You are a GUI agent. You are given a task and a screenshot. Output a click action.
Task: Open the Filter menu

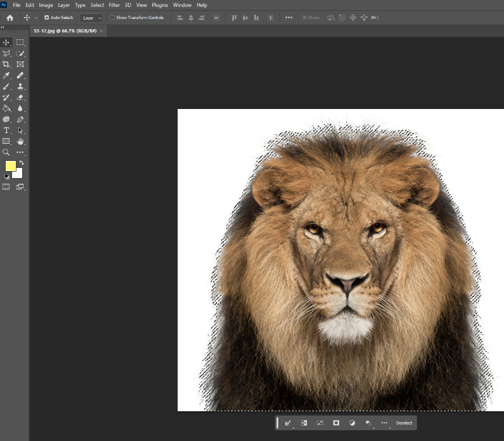(x=114, y=5)
